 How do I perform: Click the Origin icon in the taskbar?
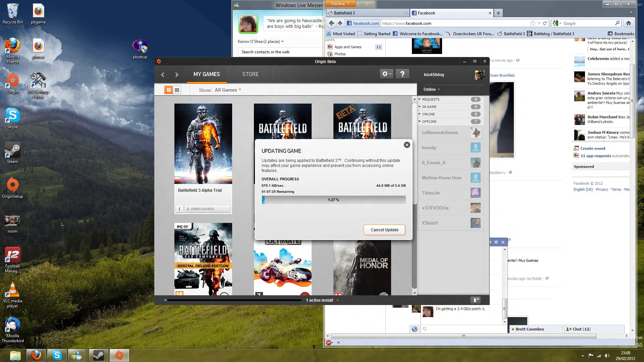click(119, 355)
